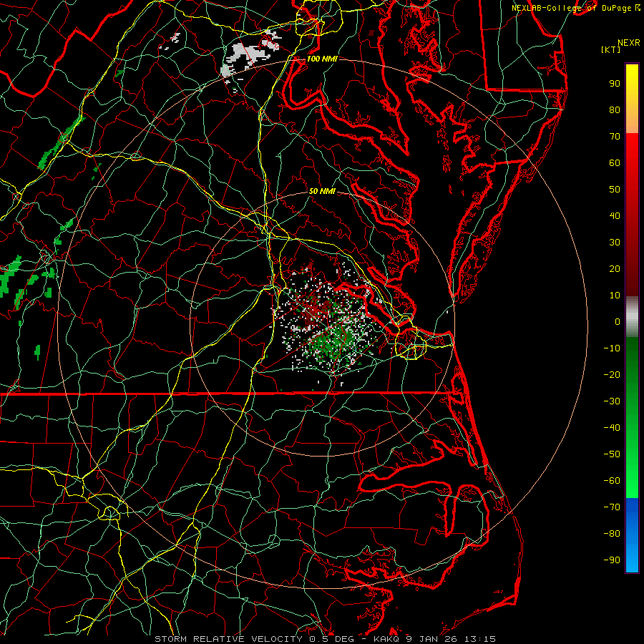The image size is (644, 644).
Task: Select the 60 value on the velocity scale
Action: pos(615,163)
